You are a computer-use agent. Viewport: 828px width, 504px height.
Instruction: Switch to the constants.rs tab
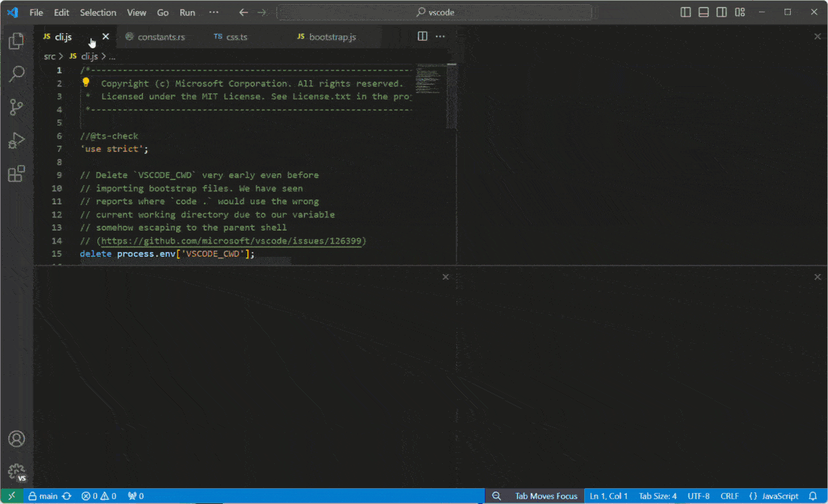coord(160,37)
